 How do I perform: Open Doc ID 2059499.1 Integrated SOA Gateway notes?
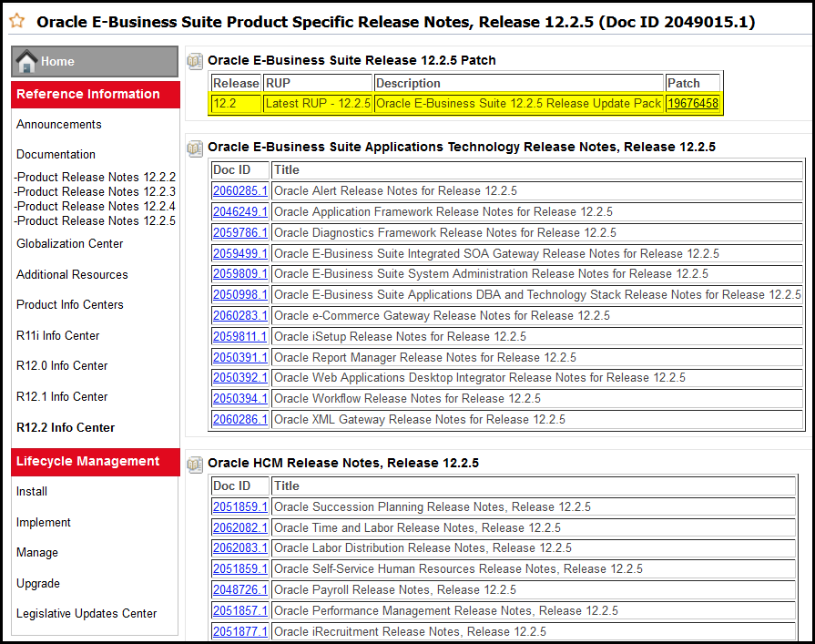(240, 253)
